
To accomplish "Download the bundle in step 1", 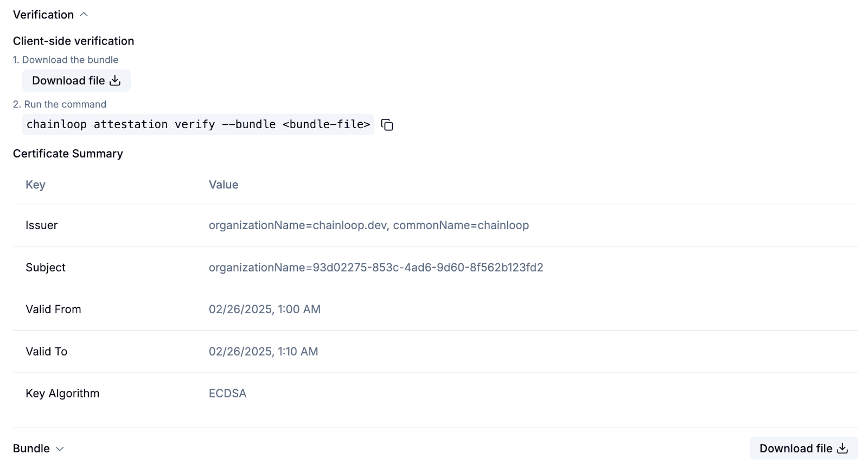I will (x=76, y=80).
